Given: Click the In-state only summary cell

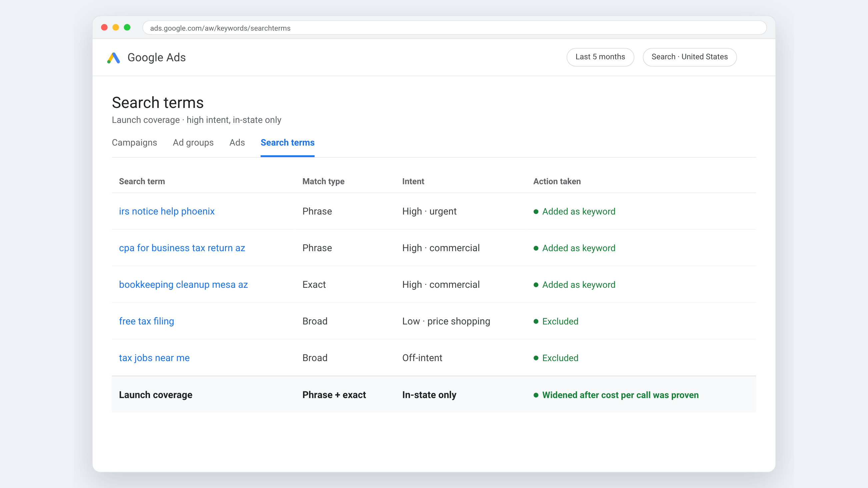Looking at the screenshot, I should click(x=429, y=395).
